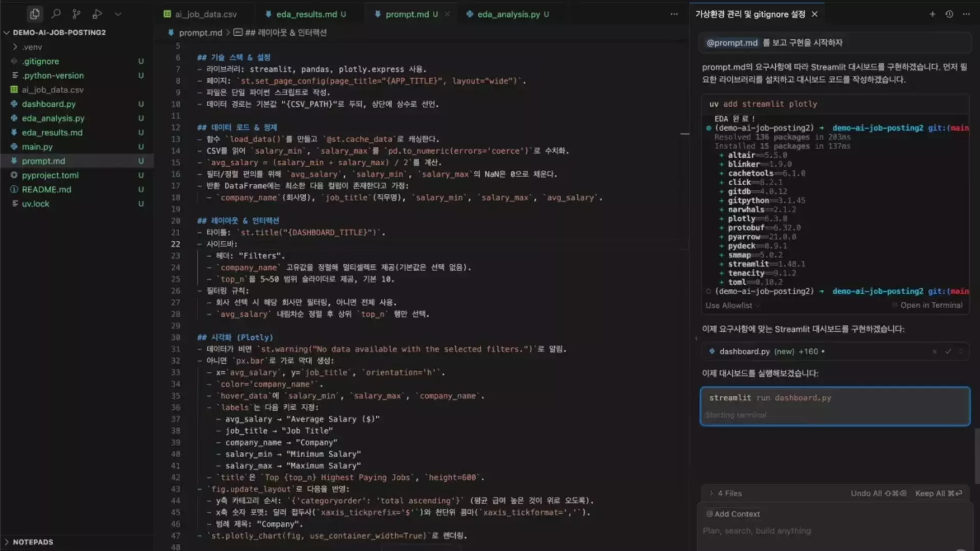Click Undo All button
Image resolution: width=980 pixels, height=551 pixels.
pos(878,493)
